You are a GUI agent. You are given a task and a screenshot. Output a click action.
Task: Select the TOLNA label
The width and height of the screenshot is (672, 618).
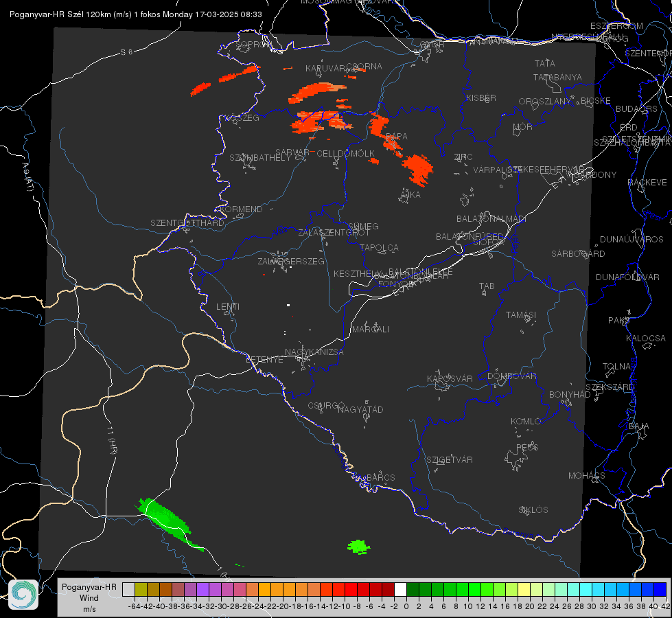point(616,367)
